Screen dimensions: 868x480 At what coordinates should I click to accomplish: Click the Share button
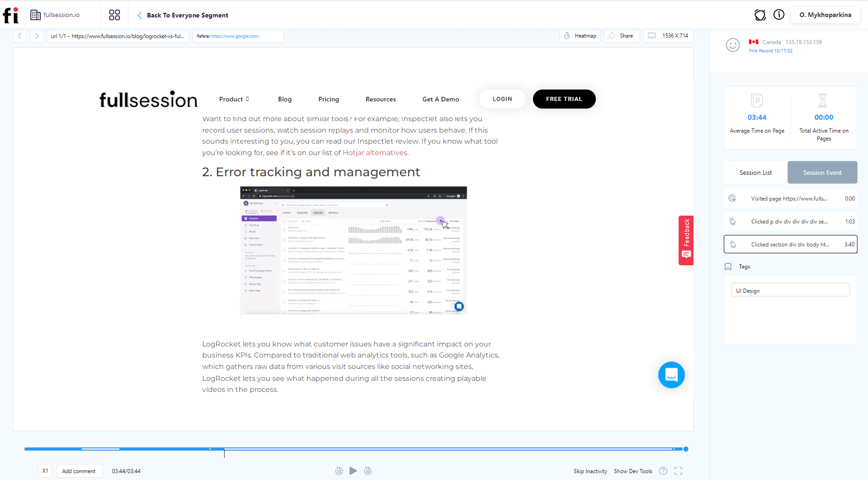click(x=622, y=36)
